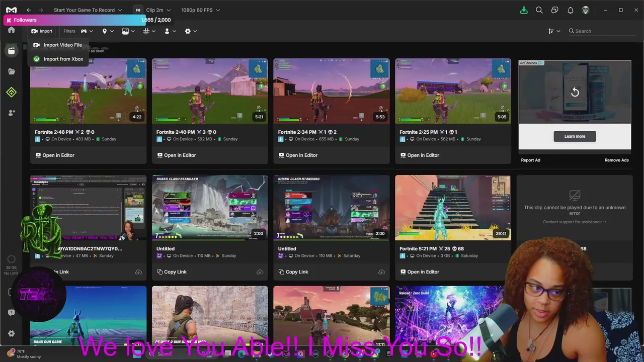Viewport: 644px width, 362px height.
Task: Open the sort order dropdown
Action: [x=554, y=31]
